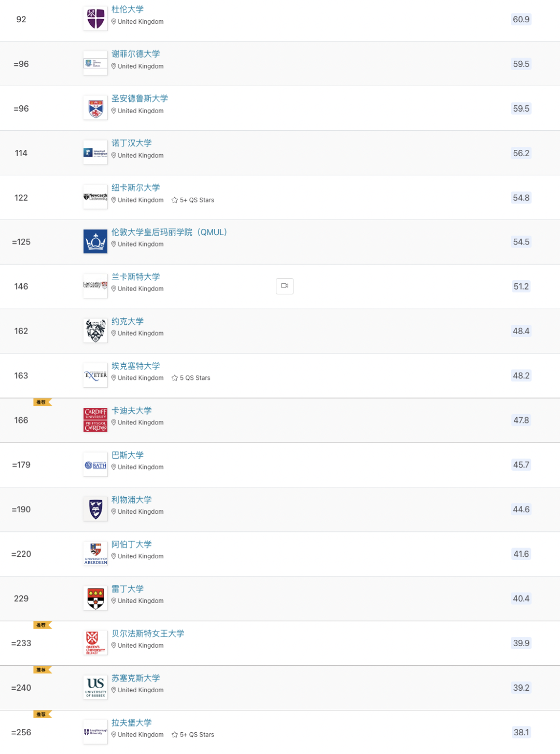Click the University of Bath logo
560x754 pixels.
[95, 464]
